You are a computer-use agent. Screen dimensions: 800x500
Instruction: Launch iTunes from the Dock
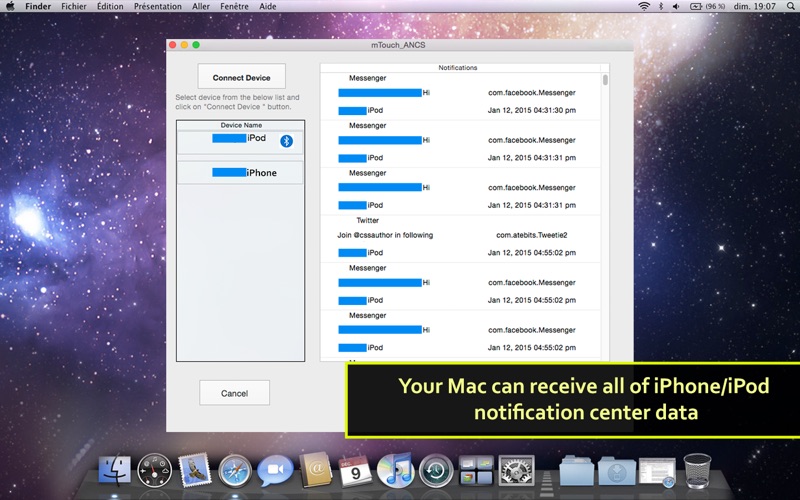pos(395,470)
